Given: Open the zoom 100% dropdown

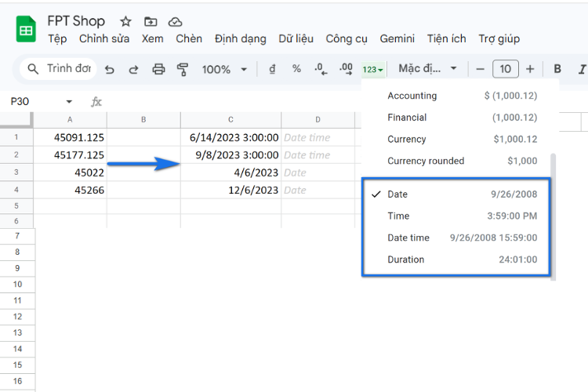Looking at the screenshot, I should pos(224,70).
